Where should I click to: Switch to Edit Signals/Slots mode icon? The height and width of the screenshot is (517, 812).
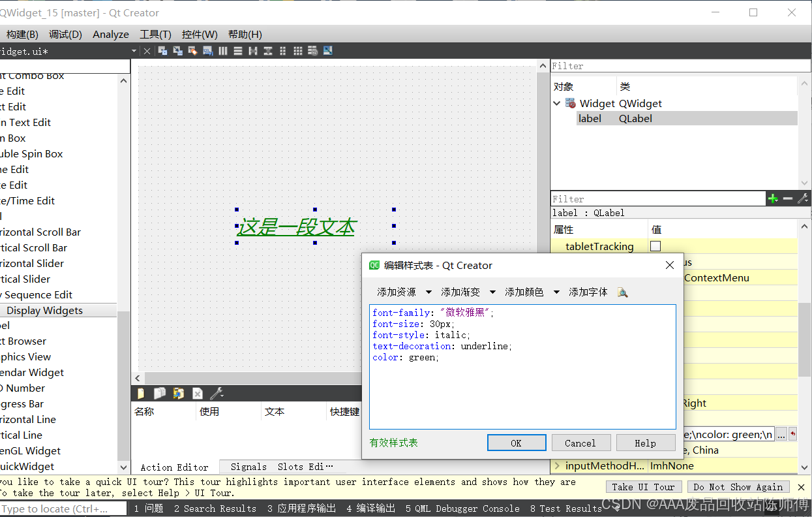point(177,51)
